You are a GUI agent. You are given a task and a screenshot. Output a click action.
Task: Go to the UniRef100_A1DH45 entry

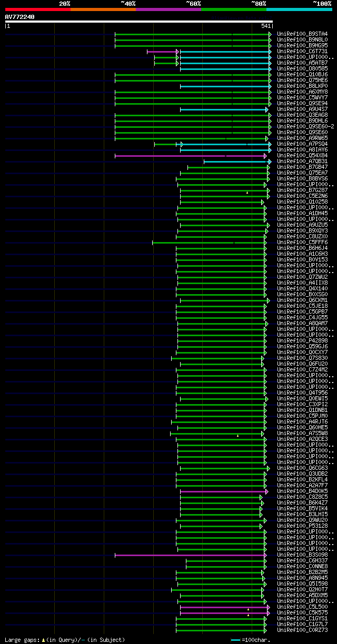302,214
